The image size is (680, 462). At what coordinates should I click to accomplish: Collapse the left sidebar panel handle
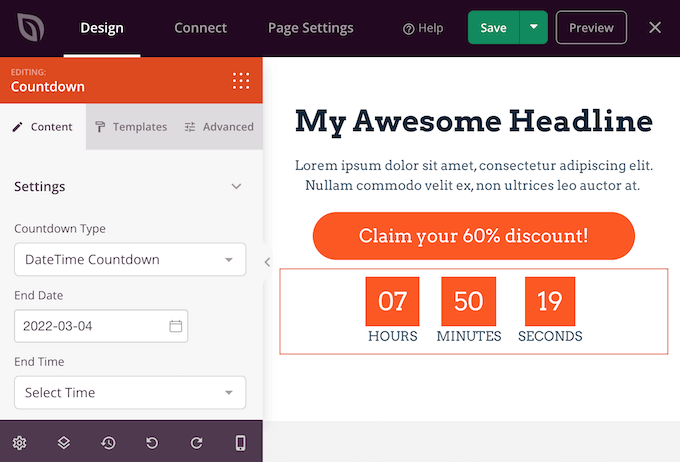pyautogui.click(x=267, y=262)
